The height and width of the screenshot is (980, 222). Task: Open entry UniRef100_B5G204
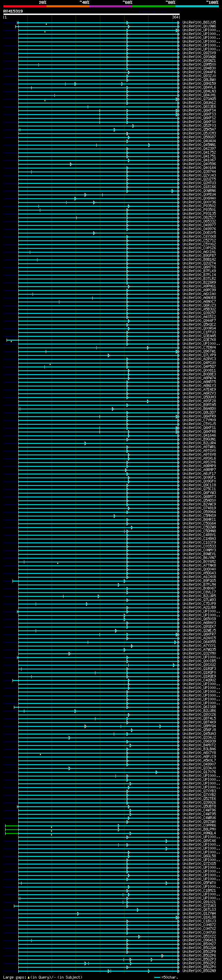point(199,948)
